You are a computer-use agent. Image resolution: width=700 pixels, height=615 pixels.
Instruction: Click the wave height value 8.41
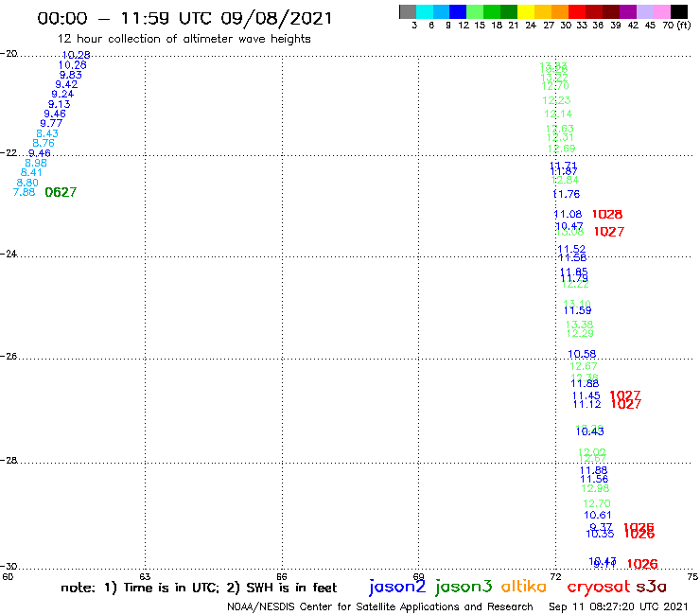click(31, 172)
